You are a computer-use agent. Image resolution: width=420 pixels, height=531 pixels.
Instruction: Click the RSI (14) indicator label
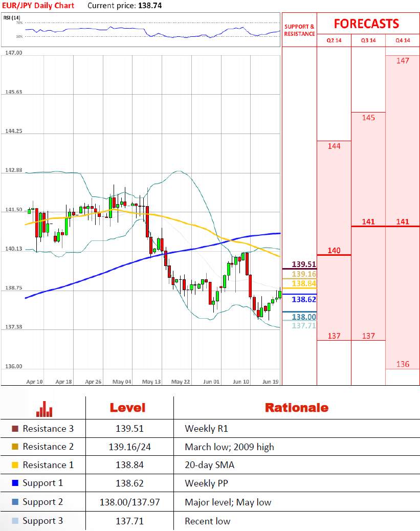[x=12, y=17]
